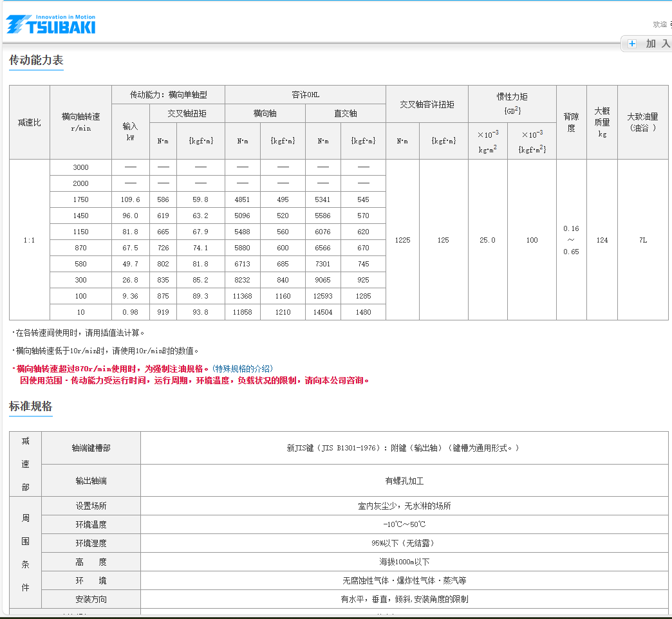Select the 环境温度 specification row
Screen dimensions: 672x619
point(89,524)
